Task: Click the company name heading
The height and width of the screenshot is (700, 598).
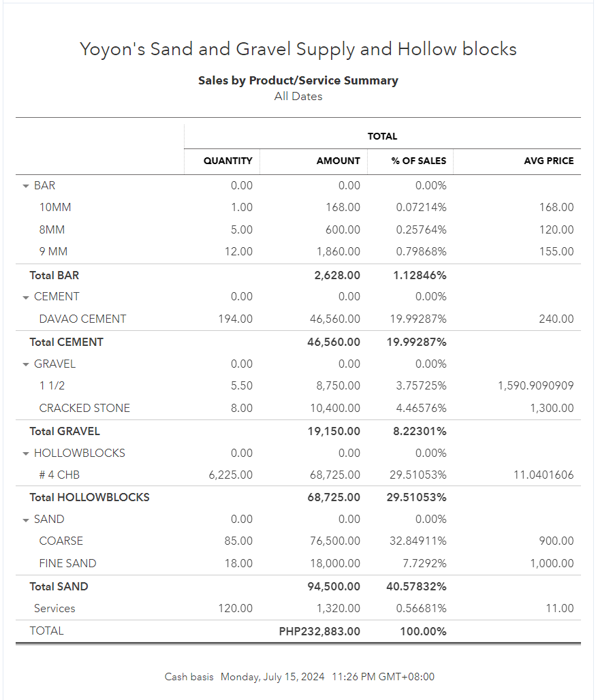Action: click(x=298, y=49)
